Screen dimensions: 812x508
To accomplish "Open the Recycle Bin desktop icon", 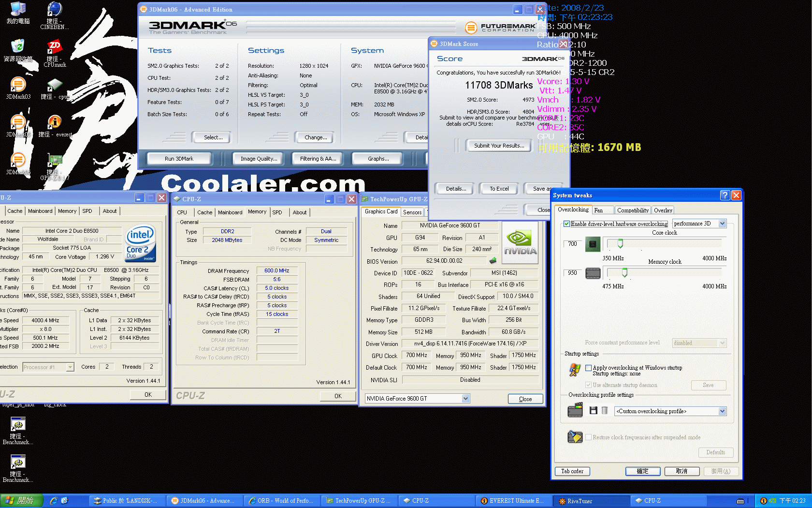I will coord(18,50).
